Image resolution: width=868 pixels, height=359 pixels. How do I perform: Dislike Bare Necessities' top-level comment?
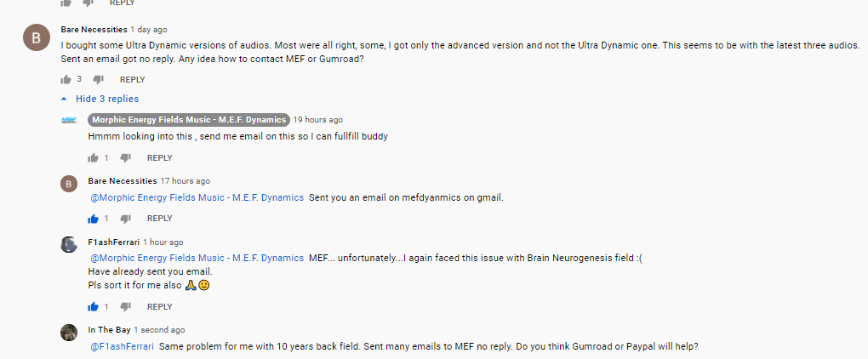tap(98, 80)
